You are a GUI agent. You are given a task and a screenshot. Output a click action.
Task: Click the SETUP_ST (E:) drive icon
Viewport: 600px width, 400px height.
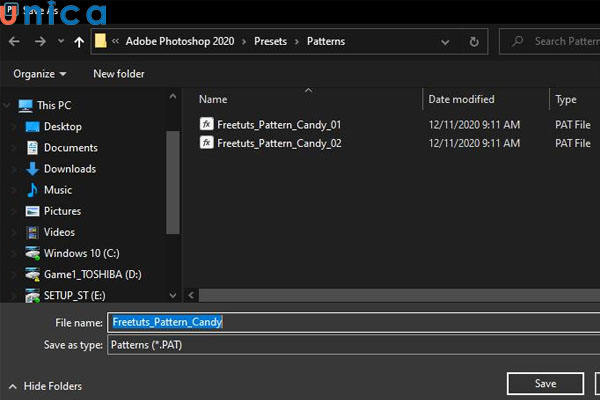click(x=33, y=296)
